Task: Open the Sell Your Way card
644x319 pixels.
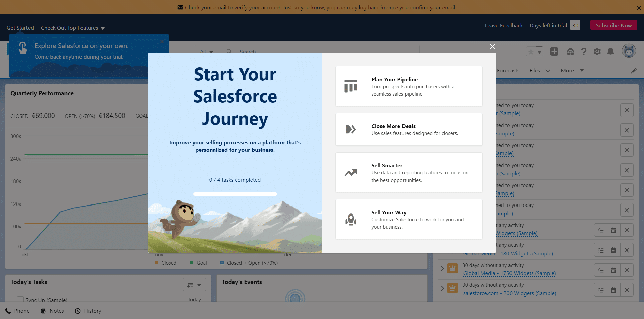Action: pos(409,219)
